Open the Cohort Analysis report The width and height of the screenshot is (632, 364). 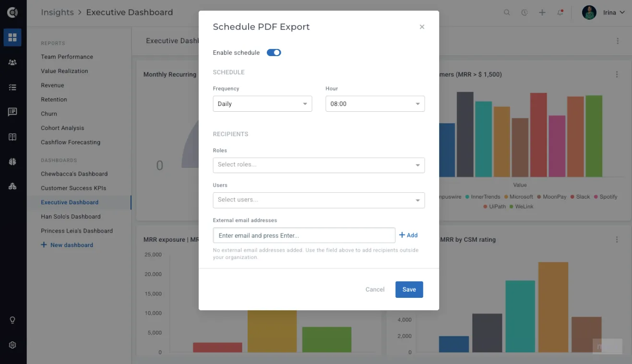[62, 128]
